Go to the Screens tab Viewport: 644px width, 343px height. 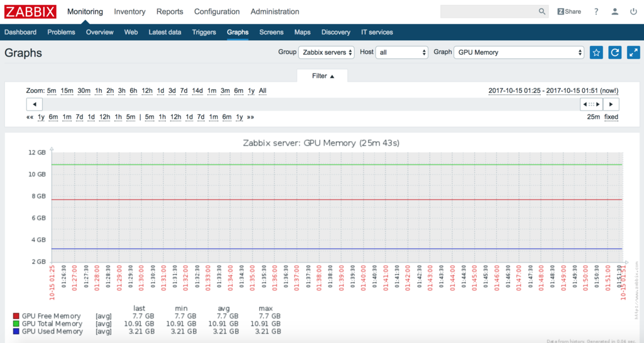271,32
